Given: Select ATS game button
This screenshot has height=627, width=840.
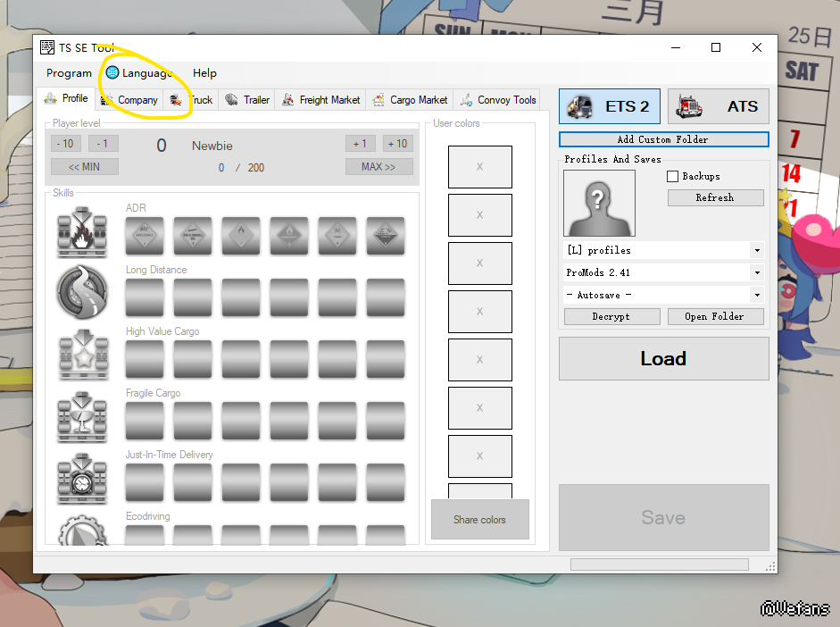Looking at the screenshot, I should (719, 106).
